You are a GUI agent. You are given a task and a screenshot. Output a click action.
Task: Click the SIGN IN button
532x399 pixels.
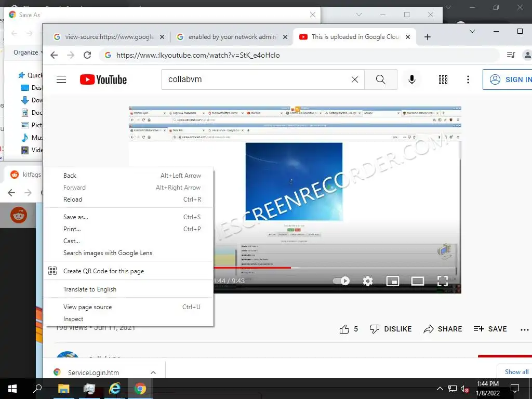pyautogui.click(x=508, y=79)
